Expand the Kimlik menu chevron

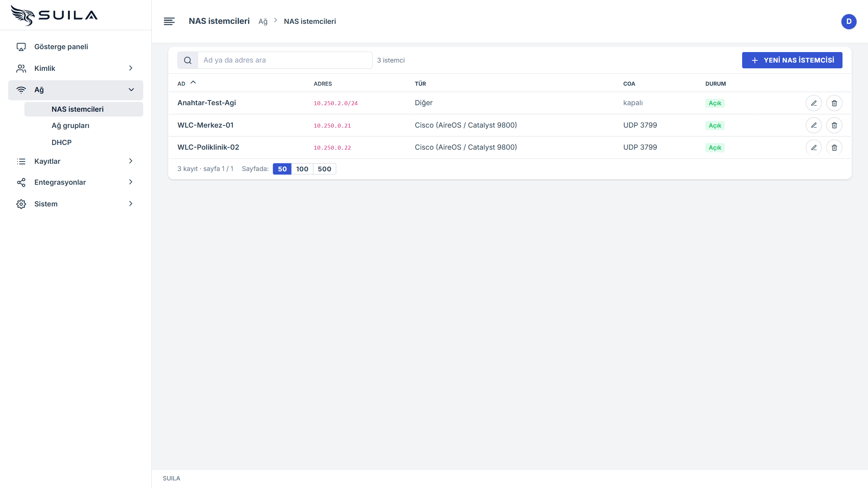pos(131,68)
